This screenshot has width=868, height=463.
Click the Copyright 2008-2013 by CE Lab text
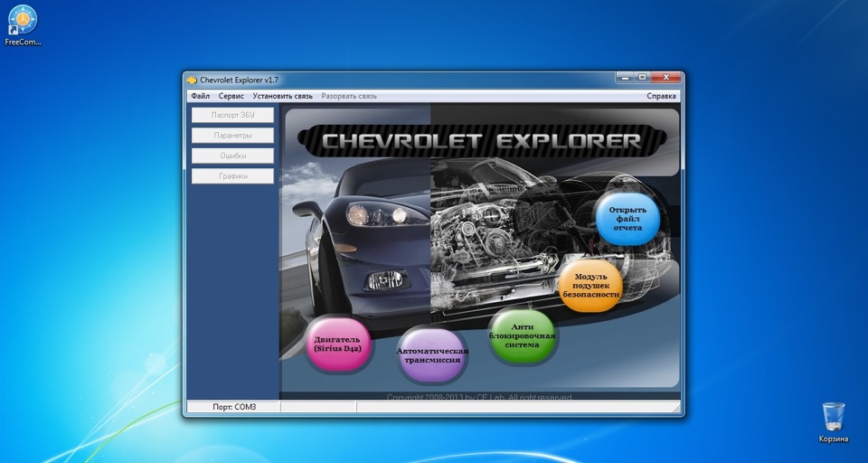click(x=479, y=397)
